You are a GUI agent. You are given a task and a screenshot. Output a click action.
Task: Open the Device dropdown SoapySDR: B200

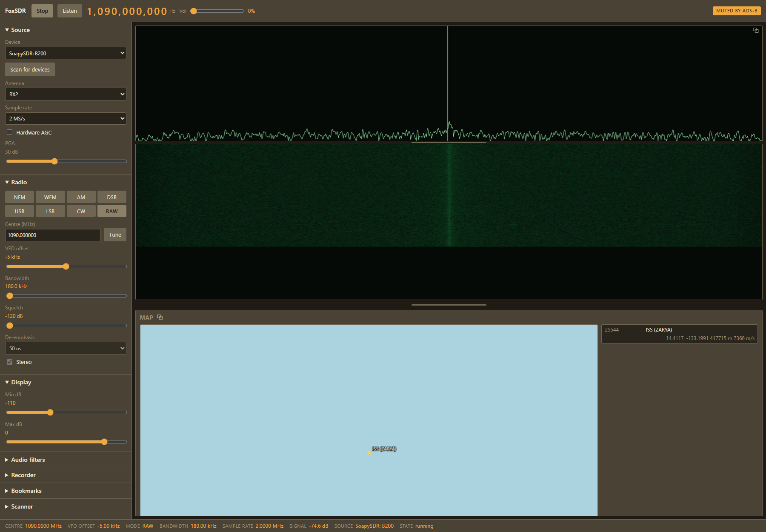click(66, 53)
